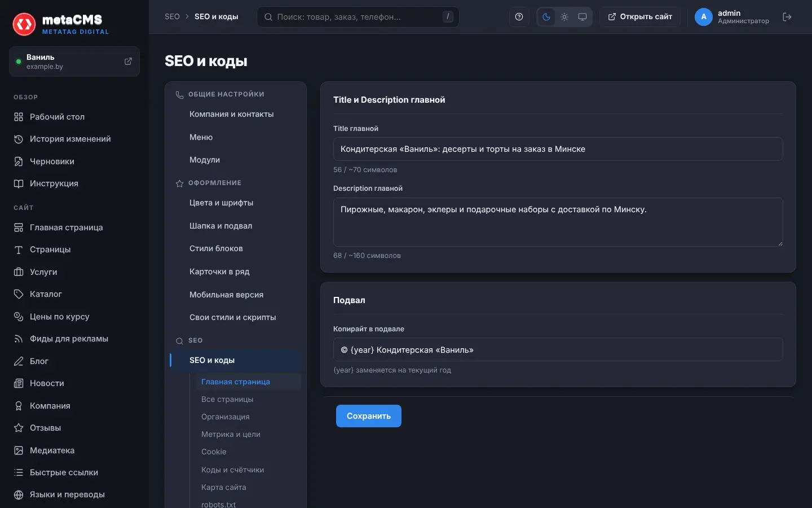Click the Сохранить button

tap(369, 416)
